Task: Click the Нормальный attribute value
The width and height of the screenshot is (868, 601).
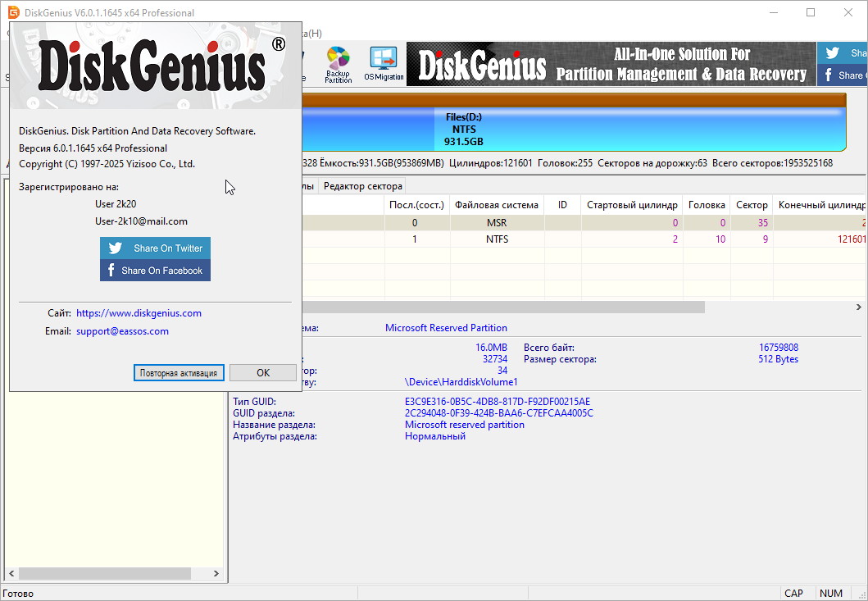Action: (435, 436)
